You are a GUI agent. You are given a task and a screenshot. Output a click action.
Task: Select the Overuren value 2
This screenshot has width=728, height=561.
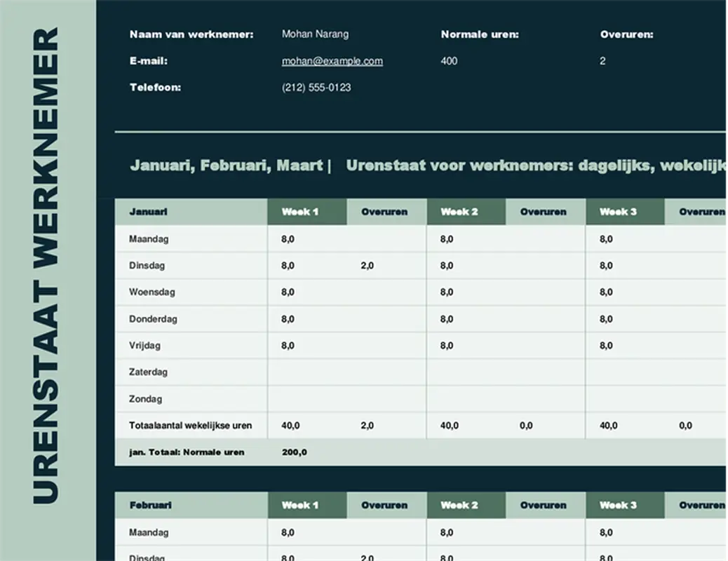[602, 61]
